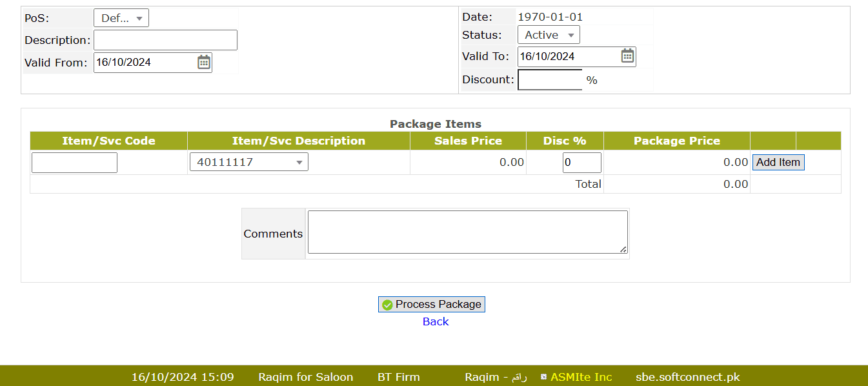Click the ASMIte Inc logo icon
The image size is (868, 386).
tap(543, 377)
